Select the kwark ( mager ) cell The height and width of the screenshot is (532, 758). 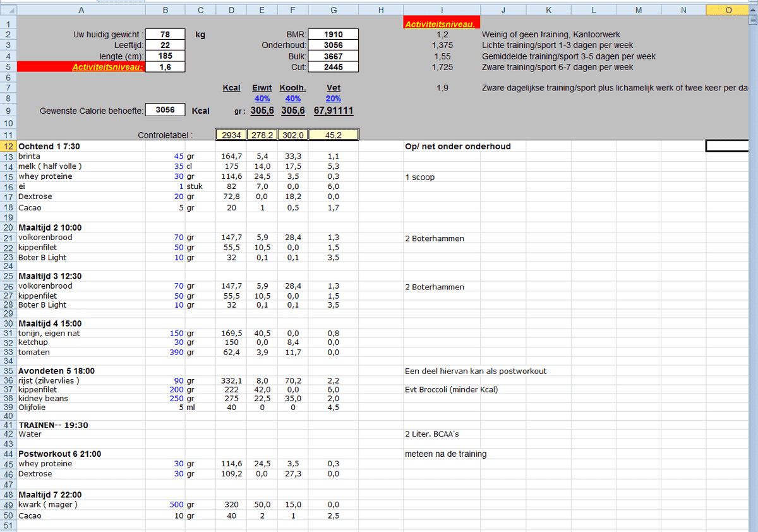click(81, 504)
